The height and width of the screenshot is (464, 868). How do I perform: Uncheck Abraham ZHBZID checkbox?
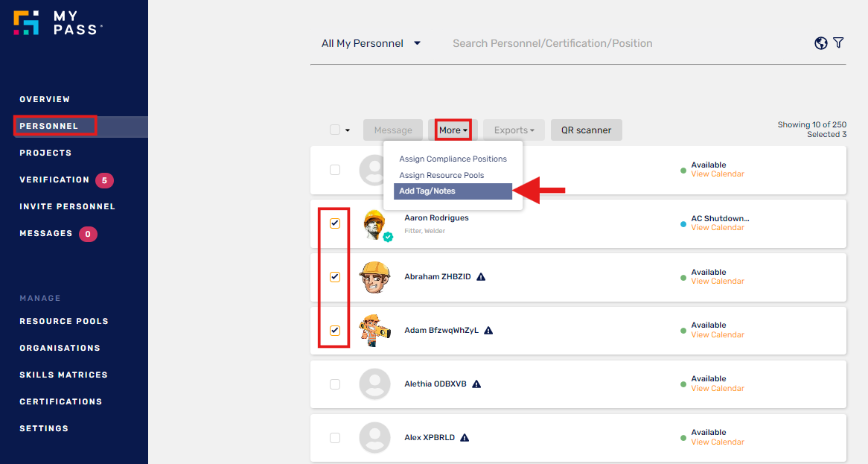click(x=335, y=277)
